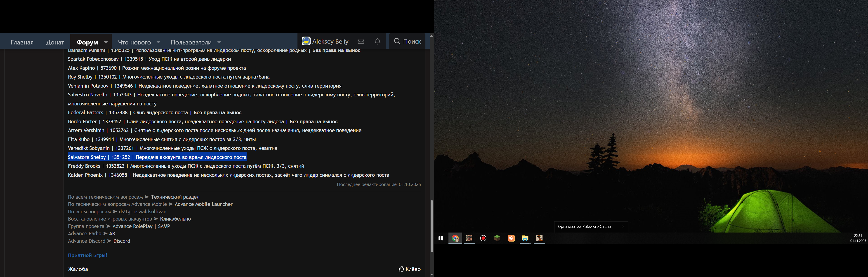The image size is (868, 277).
Task: Click the Поиск search magnifier
Action: coord(397,41)
